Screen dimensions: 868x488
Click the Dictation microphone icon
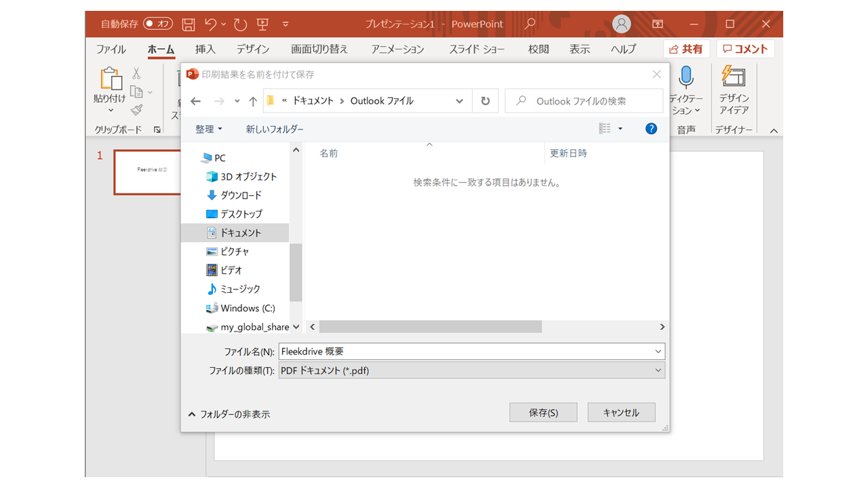[x=686, y=77]
